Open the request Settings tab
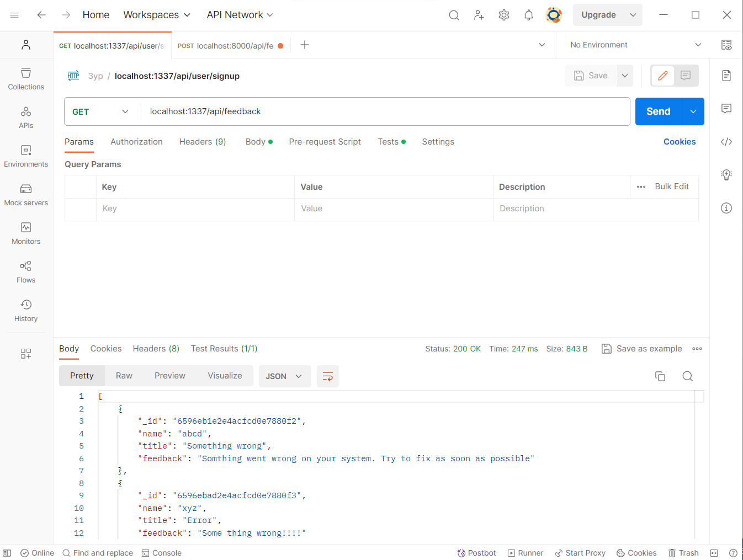Viewport: 743px width, 560px height. pos(438,142)
